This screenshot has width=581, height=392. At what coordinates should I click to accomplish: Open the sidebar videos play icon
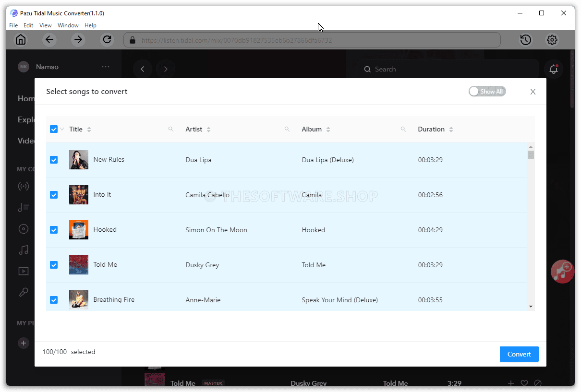[23, 271]
